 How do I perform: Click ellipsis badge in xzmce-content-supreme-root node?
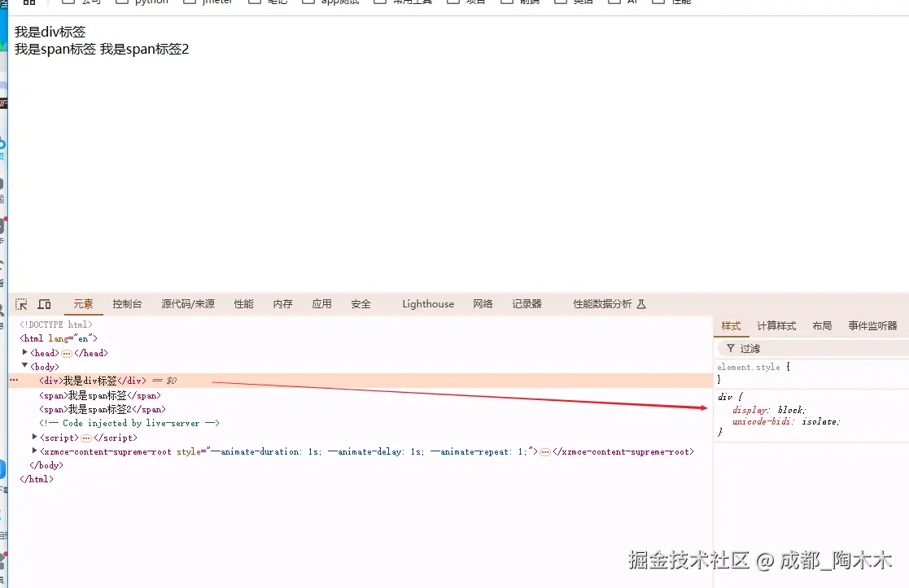(545, 452)
